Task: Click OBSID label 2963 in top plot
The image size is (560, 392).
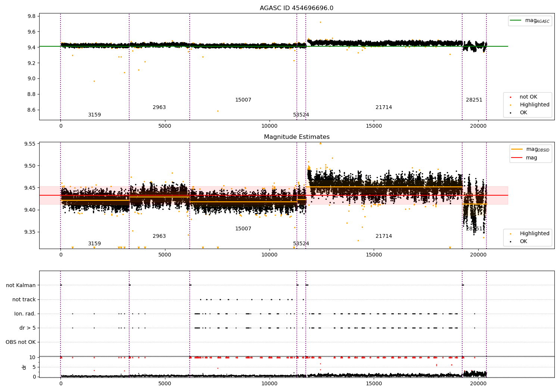Action: [x=159, y=108]
